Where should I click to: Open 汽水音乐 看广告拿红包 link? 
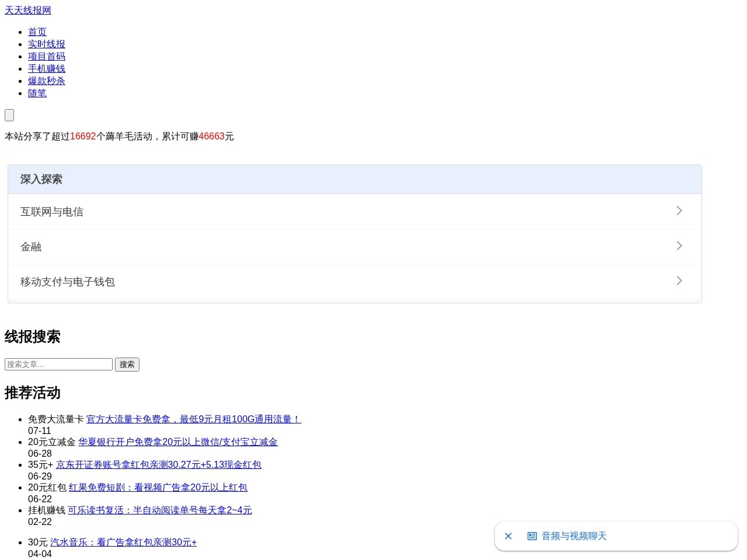(x=124, y=542)
